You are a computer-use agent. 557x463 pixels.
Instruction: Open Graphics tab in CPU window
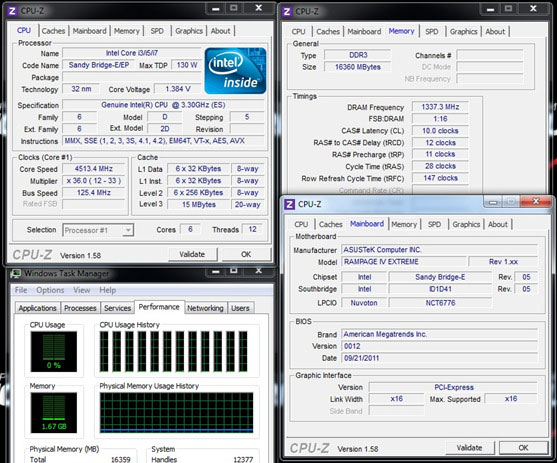pyautogui.click(x=189, y=31)
